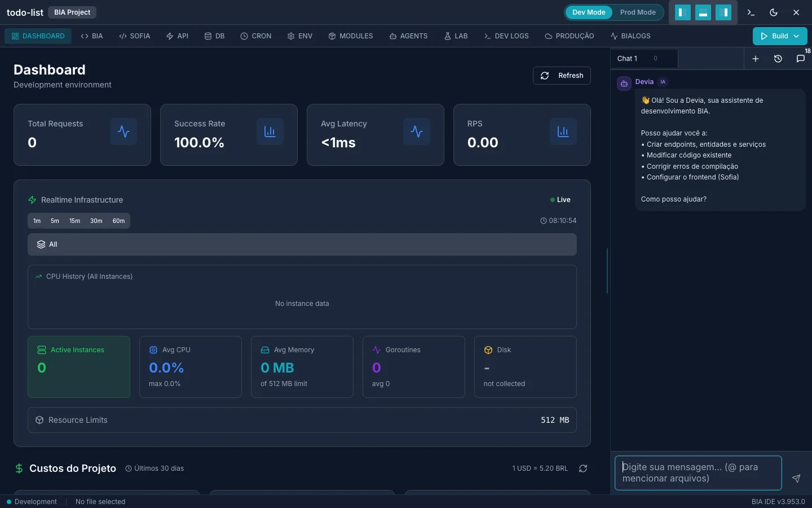Image resolution: width=812 pixels, height=508 pixels.
Task: Click the Realtime Infrastructure lightning icon
Action: point(32,200)
